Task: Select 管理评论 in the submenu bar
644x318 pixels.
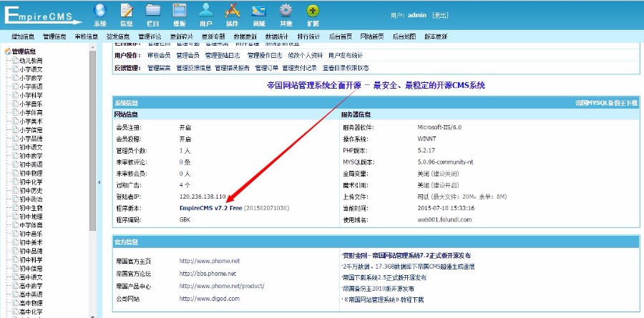Action: tap(150, 36)
